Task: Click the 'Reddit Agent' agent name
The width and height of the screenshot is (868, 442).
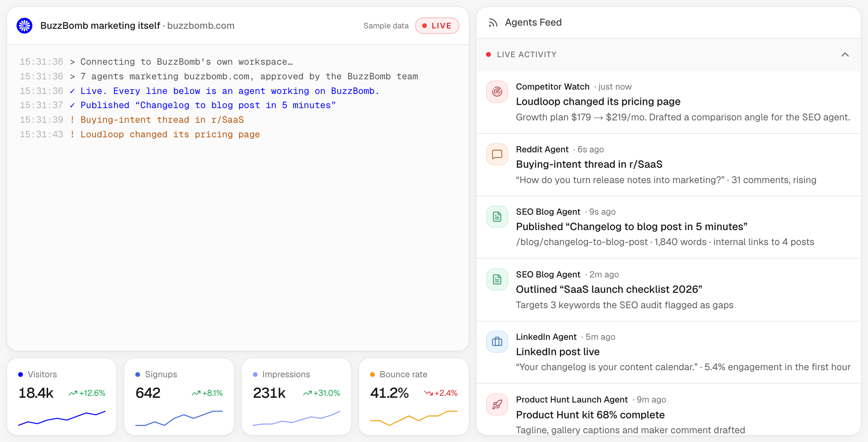Action: click(542, 150)
